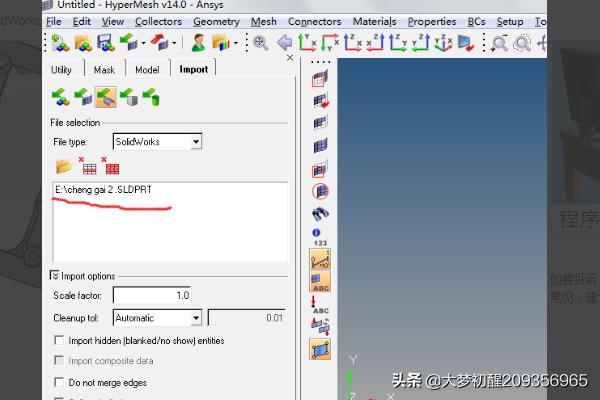Click the Save Model disk icon
Viewport: 600px width, 400px height.
(106, 43)
